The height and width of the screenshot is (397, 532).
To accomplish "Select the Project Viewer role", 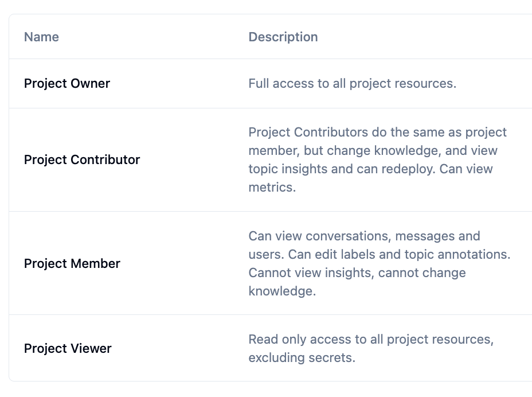I will click(68, 348).
